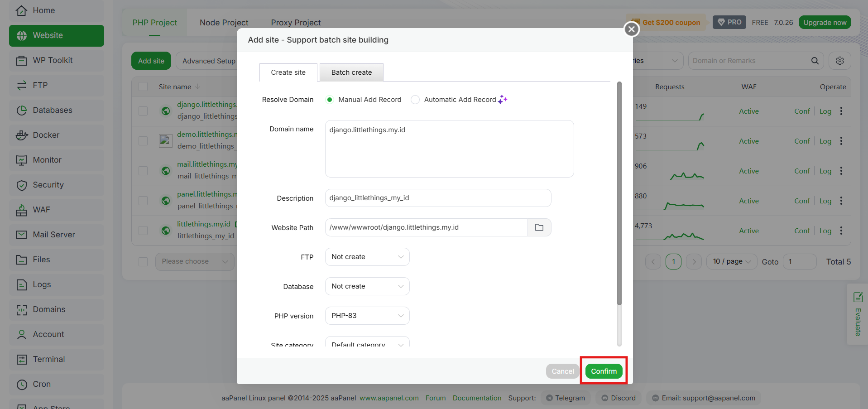Click the dialog vertical scrollbar
This screenshot has width=868, height=409.
[x=619, y=193]
